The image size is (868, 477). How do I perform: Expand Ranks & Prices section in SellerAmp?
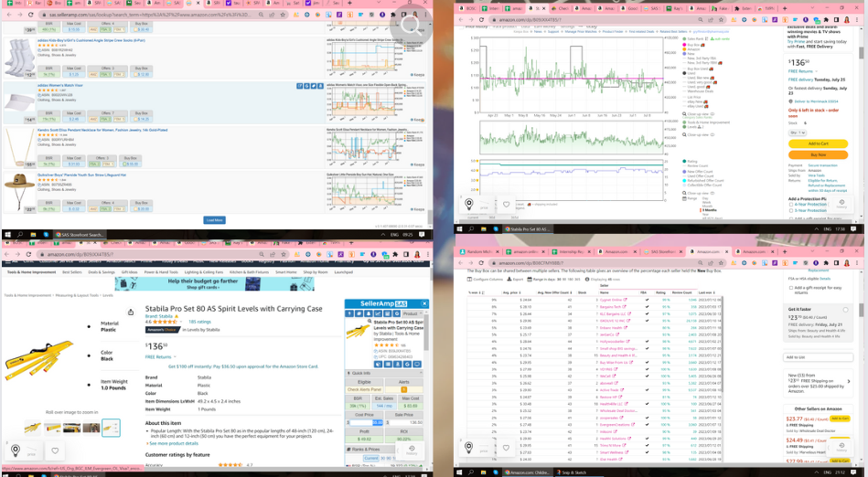[384, 449]
